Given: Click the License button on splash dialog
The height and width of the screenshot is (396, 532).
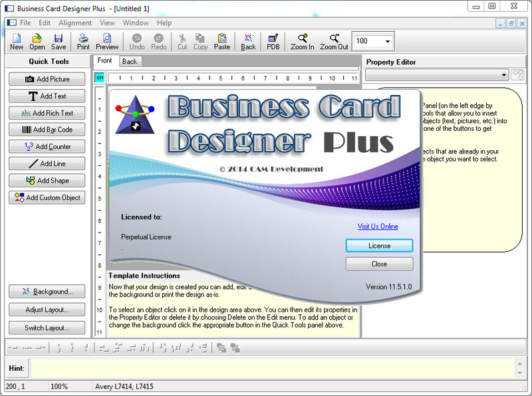Looking at the screenshot, I should point(379,245).
